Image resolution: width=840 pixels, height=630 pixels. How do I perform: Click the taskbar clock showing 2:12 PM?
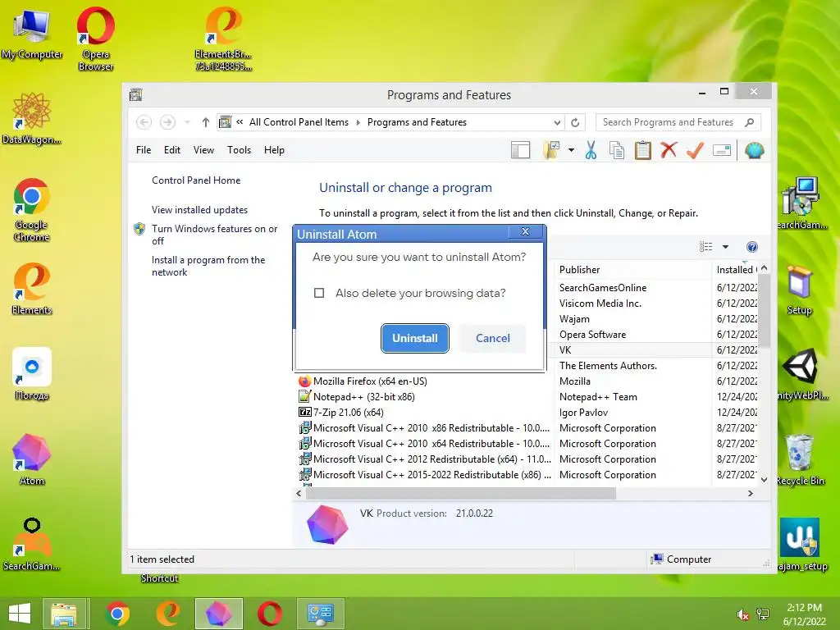tap(804, 614)
